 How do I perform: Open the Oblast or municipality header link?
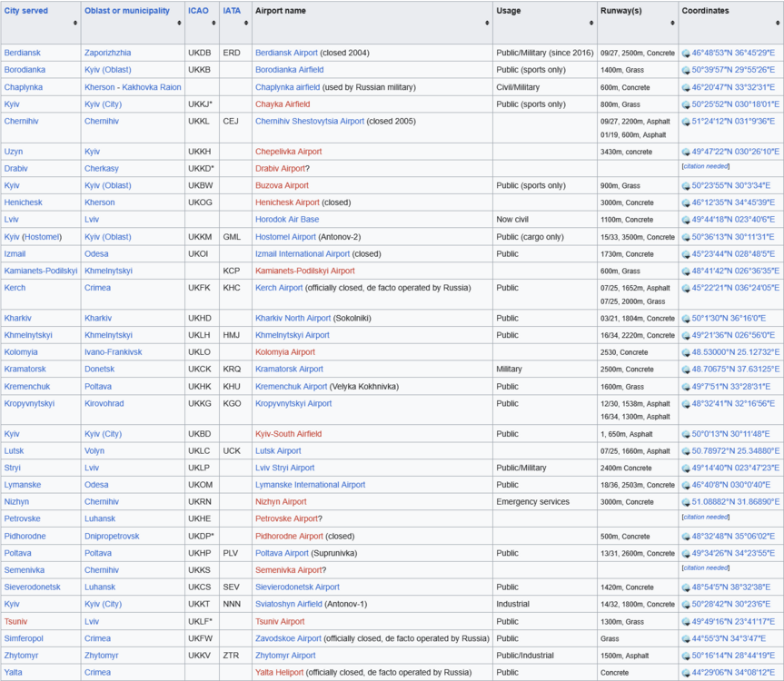127,11
